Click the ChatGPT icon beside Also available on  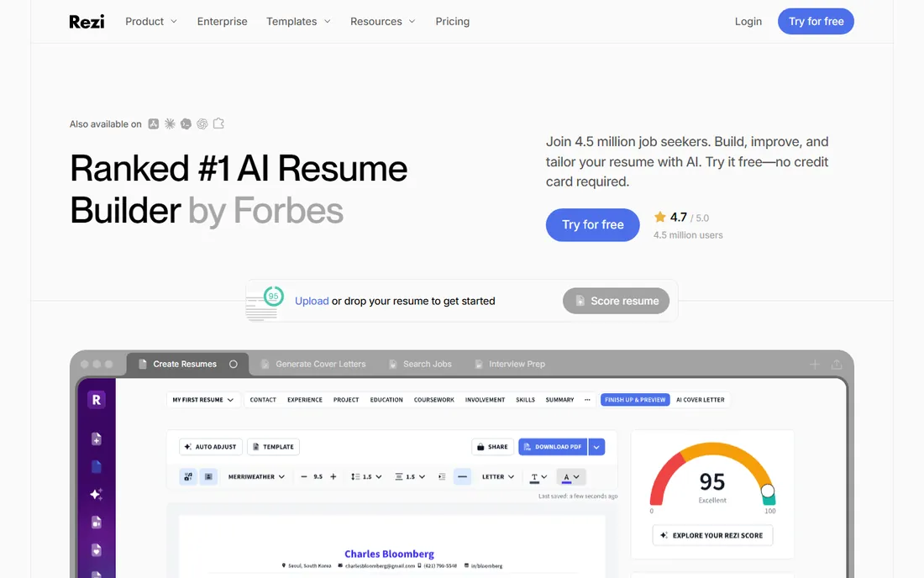[x=202, y=123]
